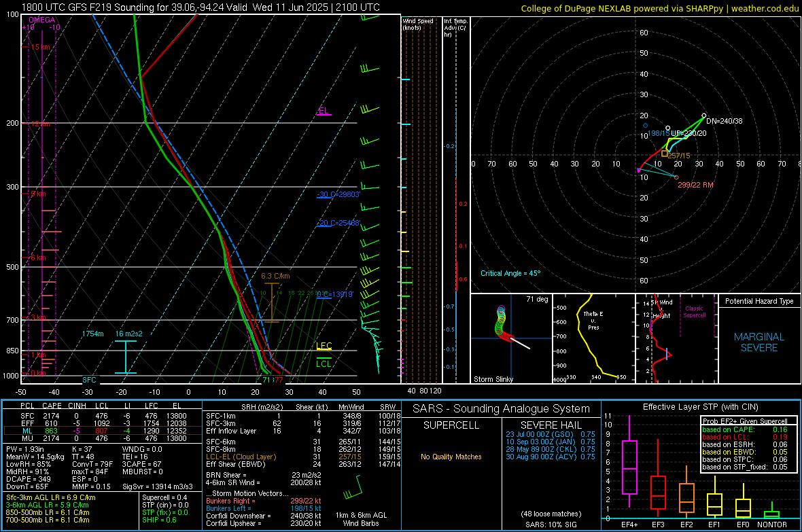The height and width of the screenshot is (532, 802).
Task: Click the brown 6.3 C/km lapse rate bracket
Action: (x=272, y=302)
